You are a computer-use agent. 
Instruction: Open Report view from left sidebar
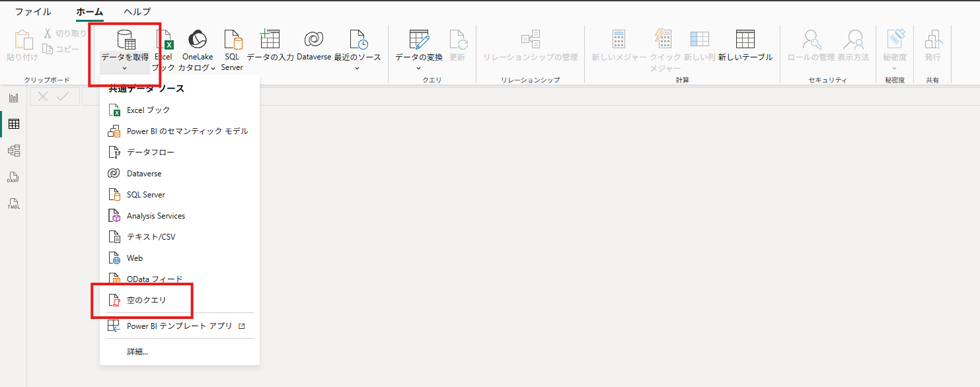click(13, 98)
